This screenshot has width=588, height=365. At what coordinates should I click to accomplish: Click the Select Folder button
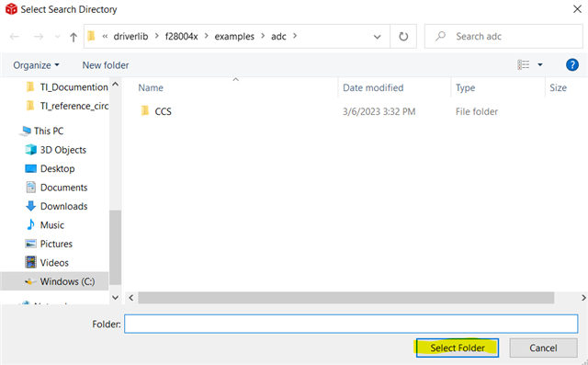(458, 348)
